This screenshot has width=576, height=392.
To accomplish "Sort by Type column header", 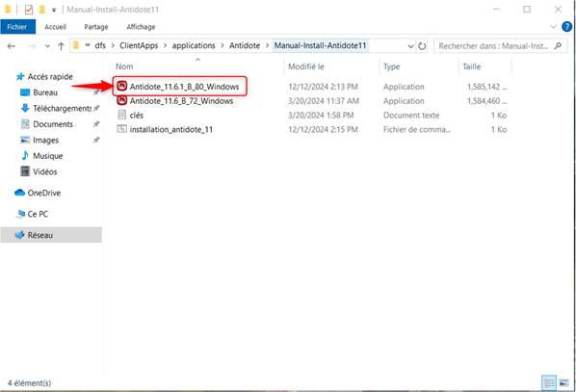I will (392, 66).
